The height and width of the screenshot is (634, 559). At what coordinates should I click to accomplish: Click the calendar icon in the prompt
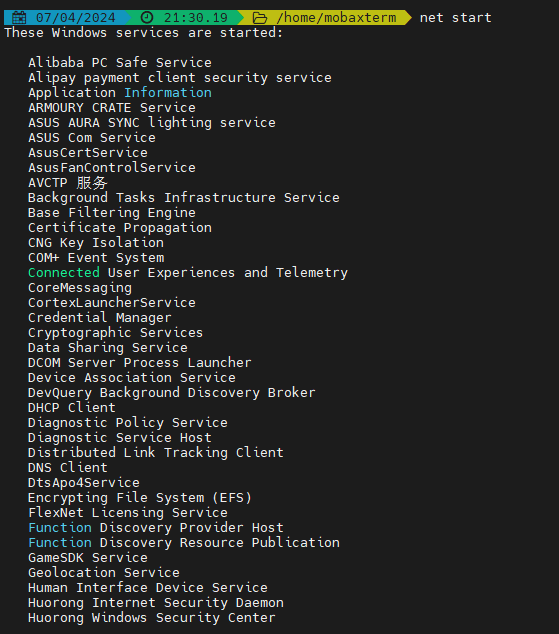[x=19, y=18]
